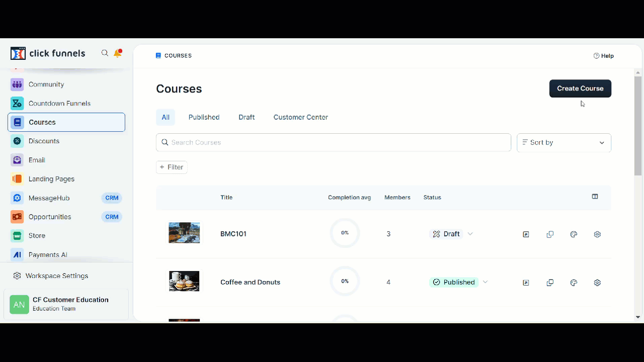Expand the Published status dropdown for Coffee and Donuts
The image size is (644, 362).
(485, 282)
